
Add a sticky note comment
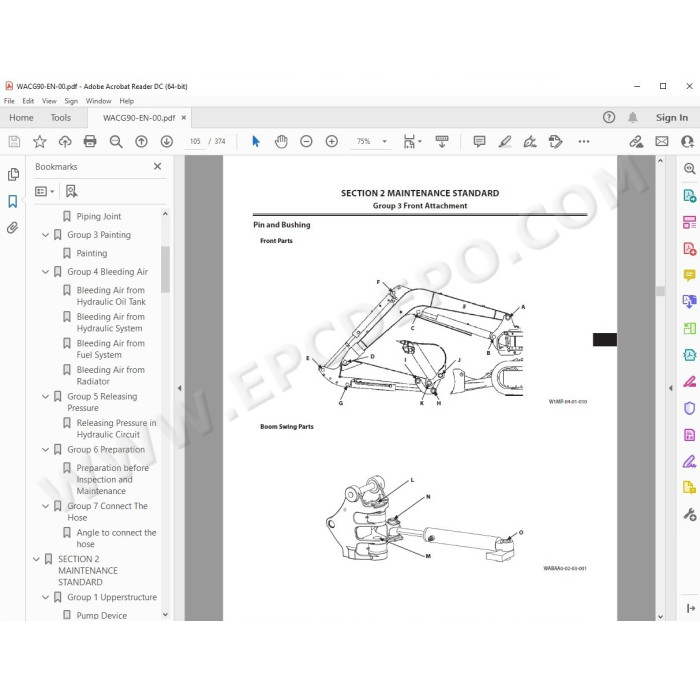[479, 142]
